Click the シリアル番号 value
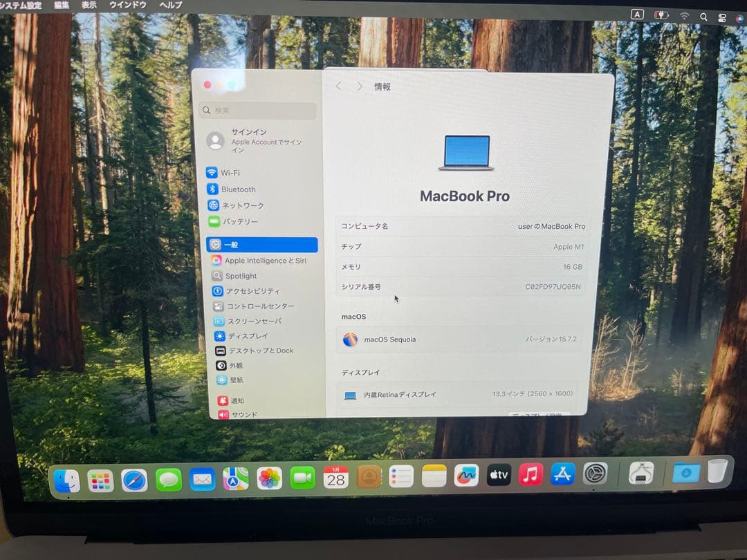 (x=553, y=287)
